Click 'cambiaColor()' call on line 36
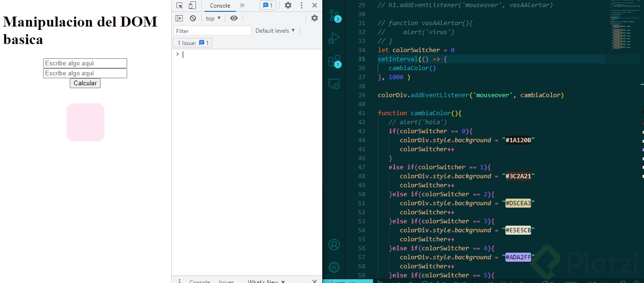This screenshot has width=644, height=283. pos(412,68)
